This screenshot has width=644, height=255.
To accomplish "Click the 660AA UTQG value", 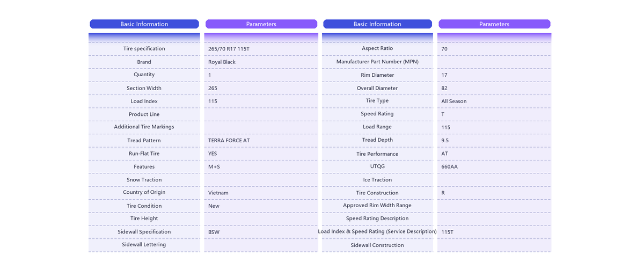I will [x=449, y=167].
